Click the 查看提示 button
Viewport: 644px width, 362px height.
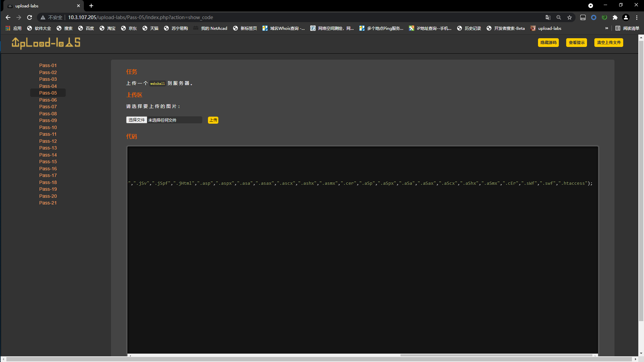tap(576, 43)
